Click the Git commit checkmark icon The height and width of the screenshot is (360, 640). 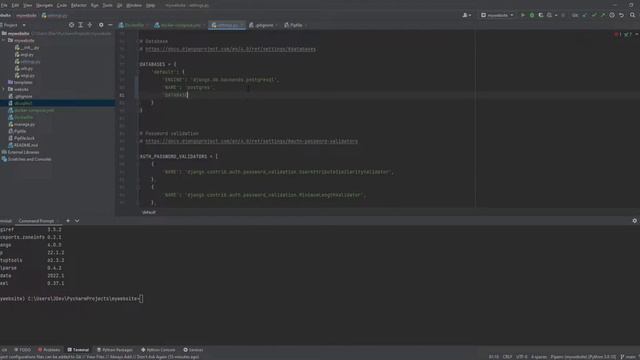tap(594, 15)
